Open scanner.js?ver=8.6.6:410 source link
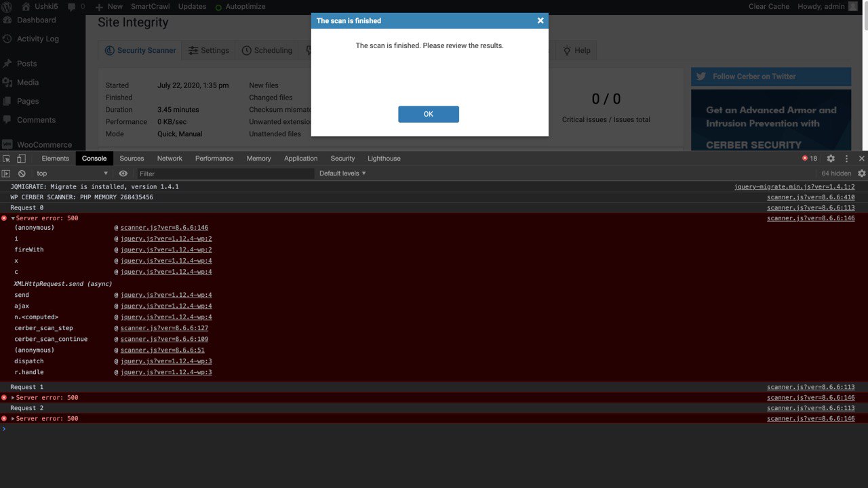The height and width of the screenshot is (488, 868). point(810,197)
